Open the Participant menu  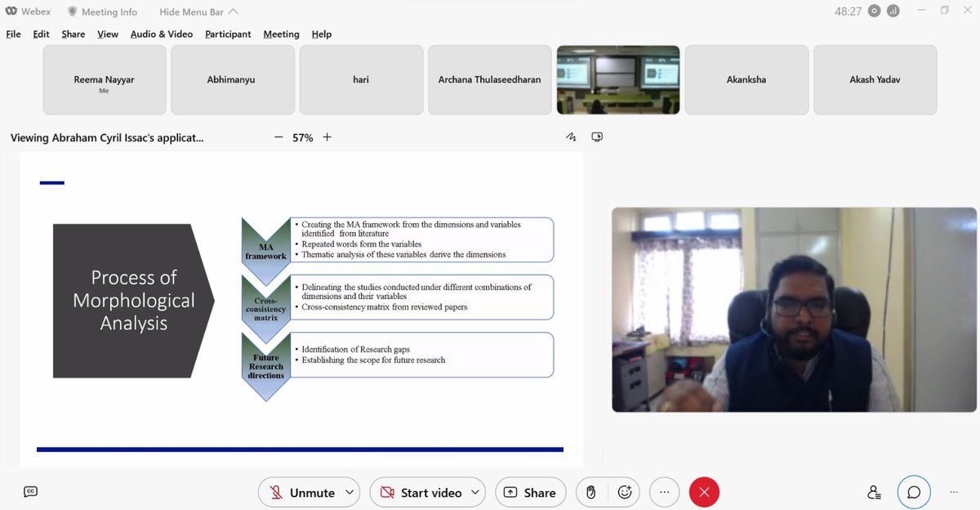(x=228, y=34)
